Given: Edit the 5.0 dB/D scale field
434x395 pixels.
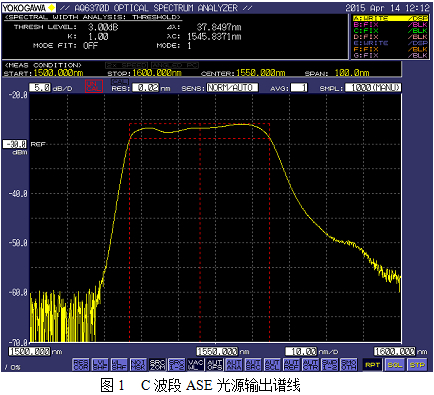Looking at the screenshot, I should [40, 88].
